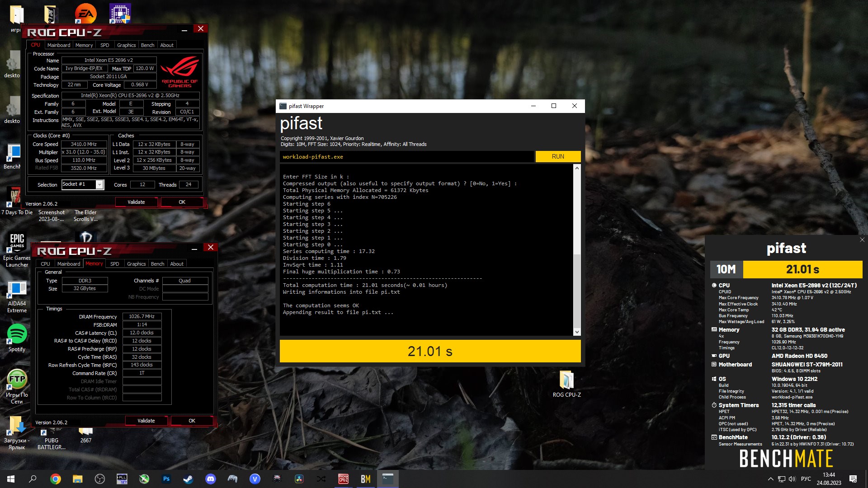Switch to CPU tab in lower CPU-Z

[45, 264]
